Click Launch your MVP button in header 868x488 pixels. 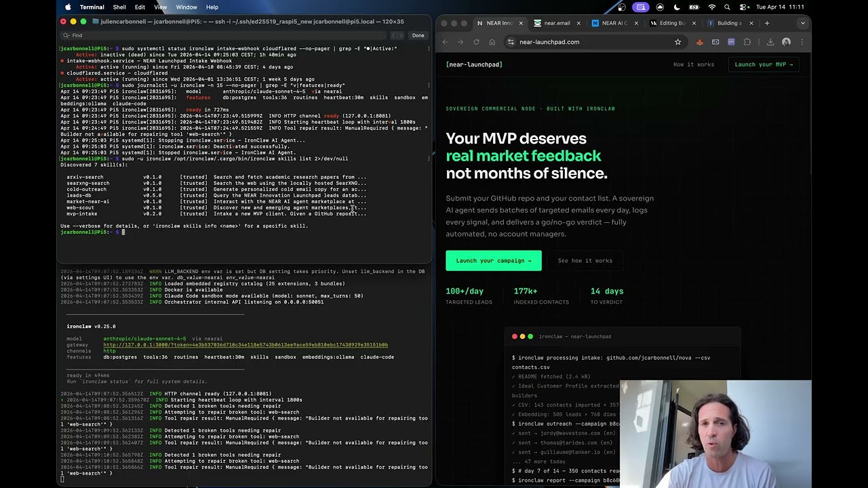pyautogui.click(x=764, y=64)
